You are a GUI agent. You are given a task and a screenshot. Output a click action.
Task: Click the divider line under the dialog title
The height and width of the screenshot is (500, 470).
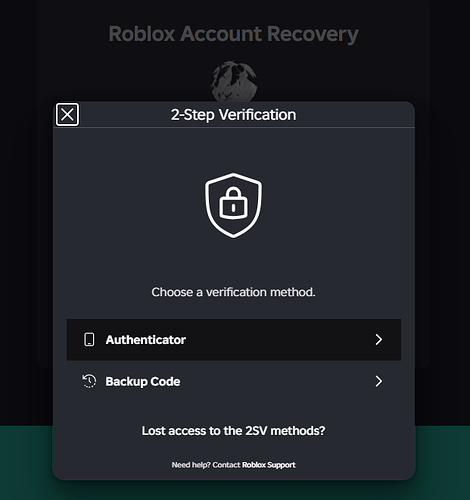tap(234, 127)
